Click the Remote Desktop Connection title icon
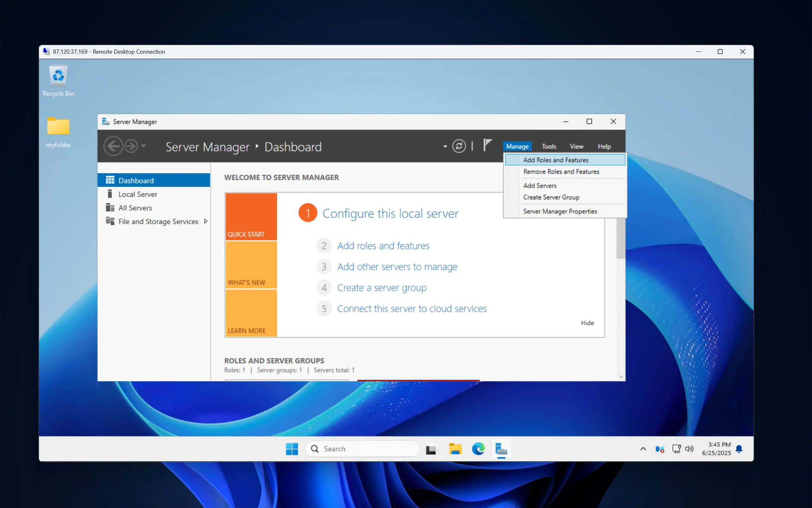 [x=46, y=51]
